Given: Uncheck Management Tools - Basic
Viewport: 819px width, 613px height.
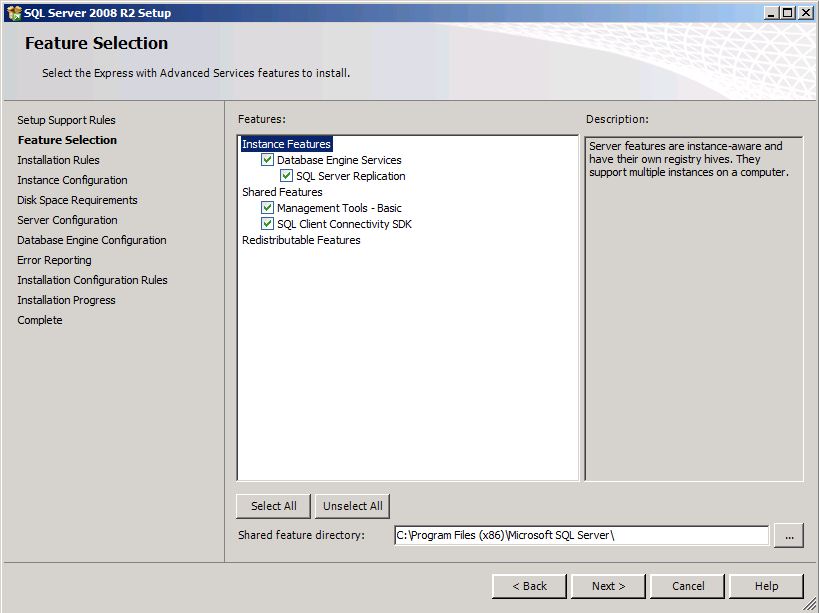Looking at the screenshot, I should 267,207.
